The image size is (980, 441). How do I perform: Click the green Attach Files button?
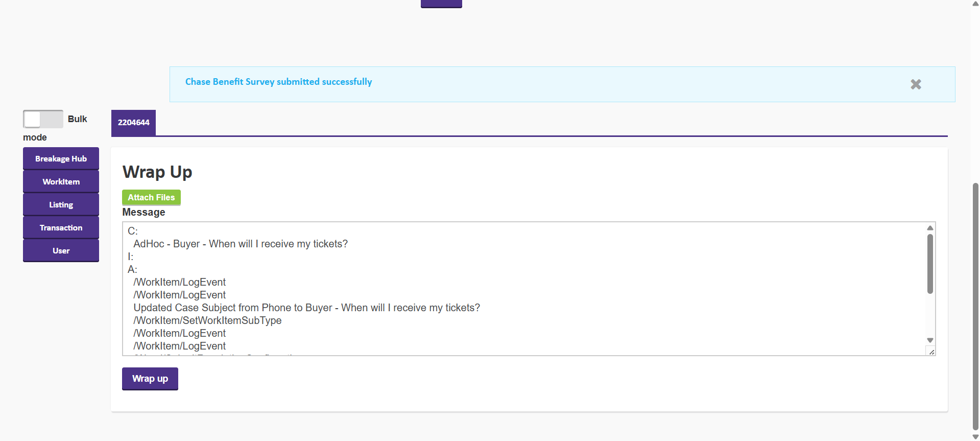[x=151, y=198]
